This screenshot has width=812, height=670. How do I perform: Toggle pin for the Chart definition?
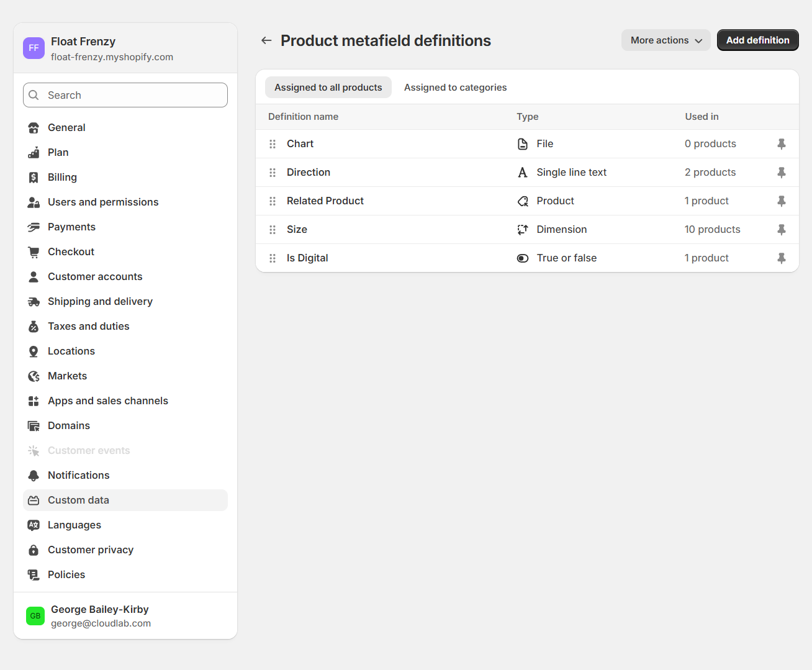tap(781, 144)
